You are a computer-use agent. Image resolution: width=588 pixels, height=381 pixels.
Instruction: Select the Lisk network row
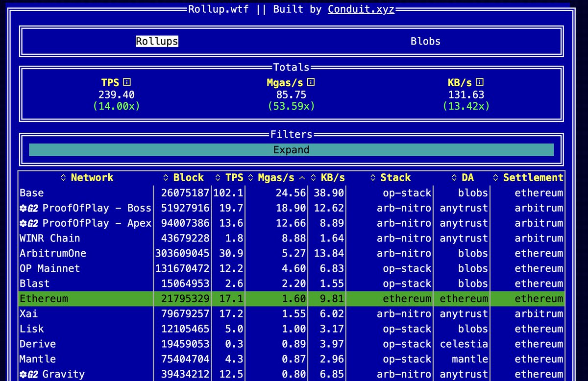[x=292, y=329]
